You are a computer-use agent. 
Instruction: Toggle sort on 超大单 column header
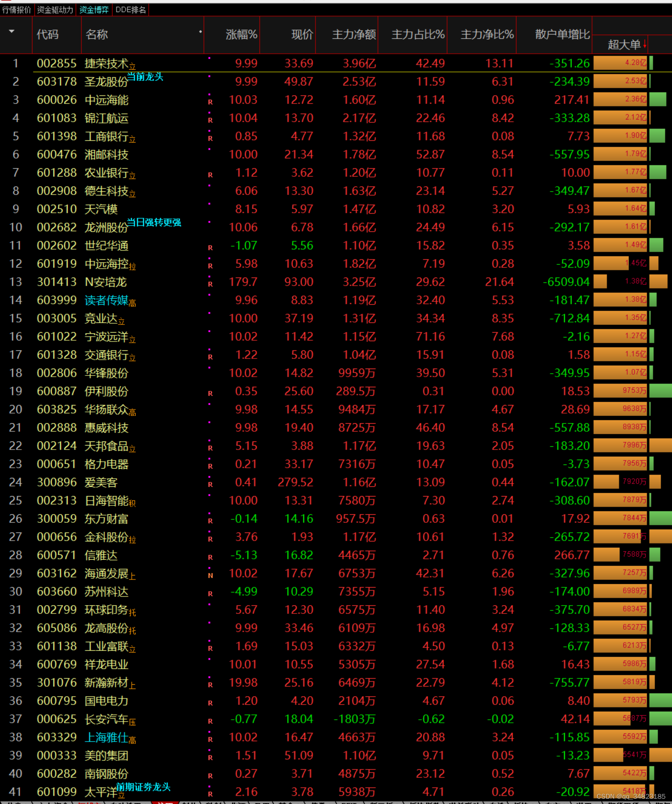(x=624, y=45)
